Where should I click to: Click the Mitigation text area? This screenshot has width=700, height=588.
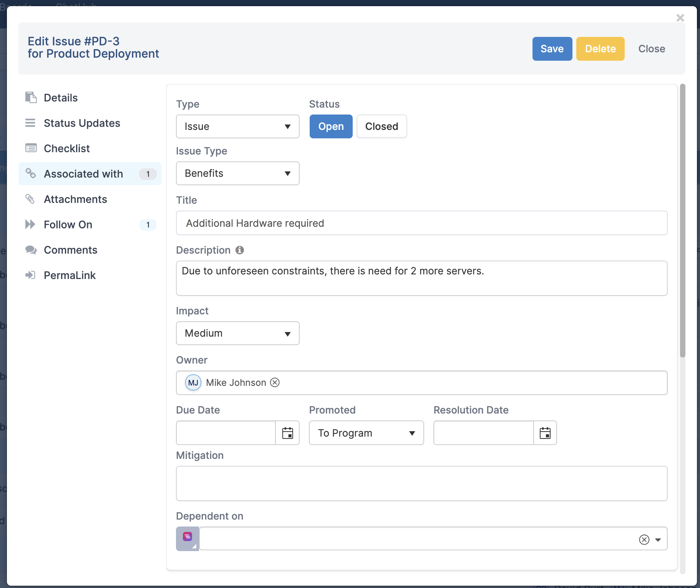tap(422, 483)
